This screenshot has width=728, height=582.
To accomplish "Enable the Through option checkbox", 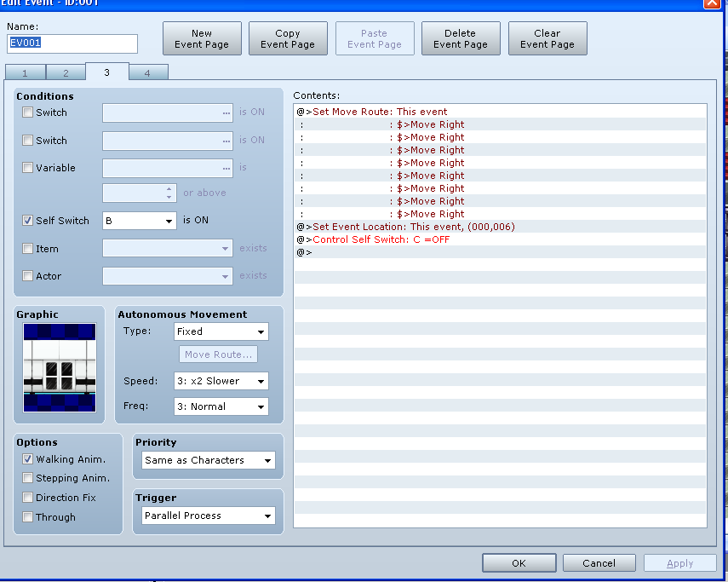I will coord(28,517).
